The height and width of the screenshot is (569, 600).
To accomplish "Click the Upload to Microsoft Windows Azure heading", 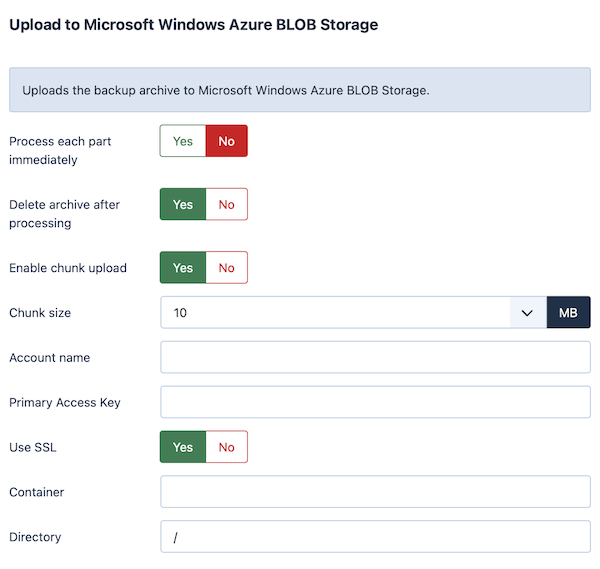I will click(194, 24).
